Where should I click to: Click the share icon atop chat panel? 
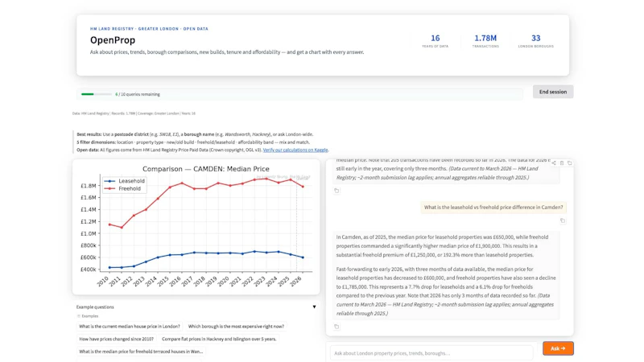(x=554, y=163)
